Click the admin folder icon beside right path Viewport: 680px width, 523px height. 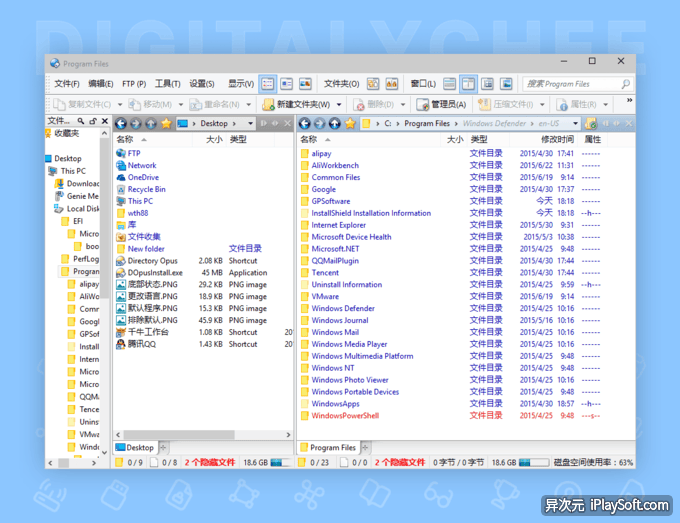coord(590,124)
